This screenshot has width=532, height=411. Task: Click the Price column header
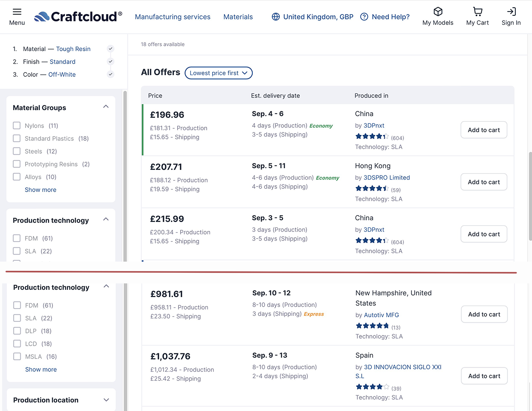pyautogui.click(x=155, y=96)
